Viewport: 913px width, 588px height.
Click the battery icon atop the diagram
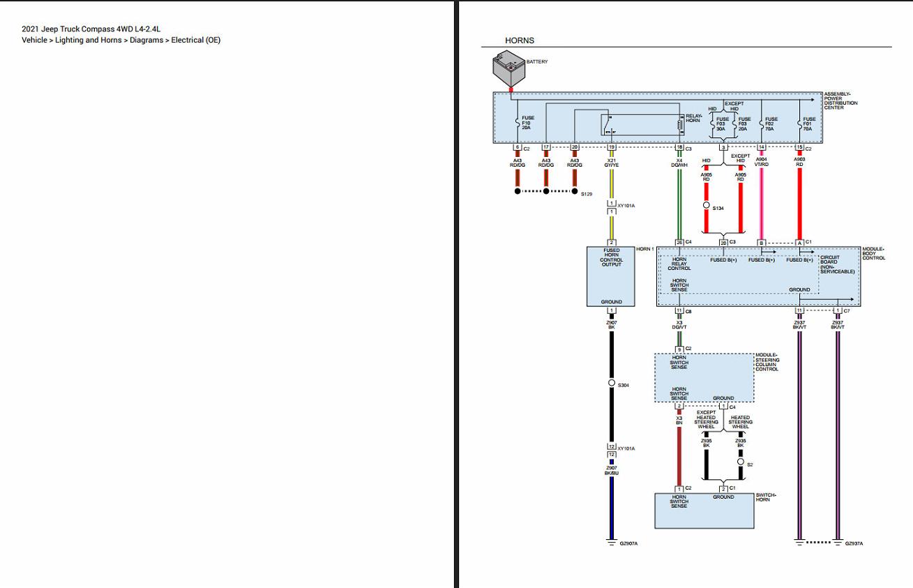tap(509, 70)
